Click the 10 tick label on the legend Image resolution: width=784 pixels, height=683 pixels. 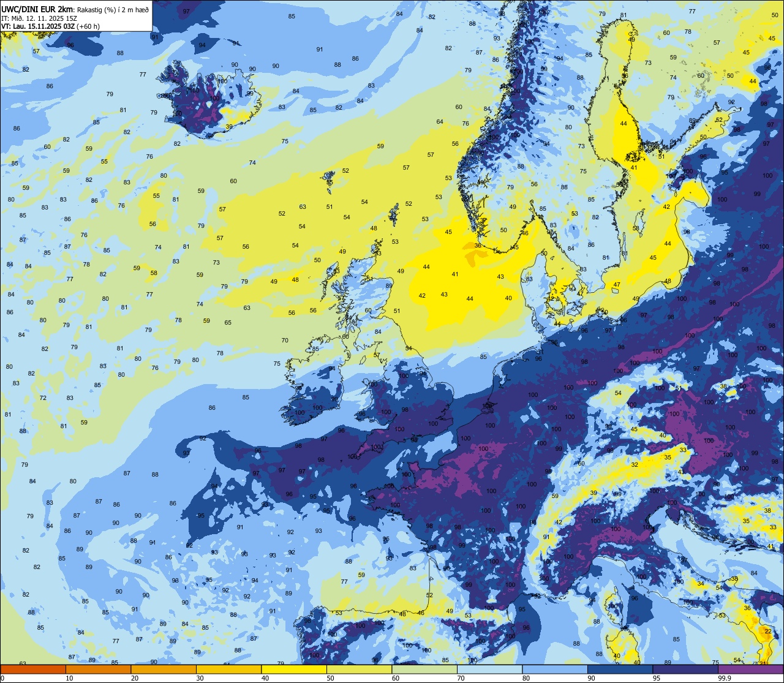tap(69, 678)
